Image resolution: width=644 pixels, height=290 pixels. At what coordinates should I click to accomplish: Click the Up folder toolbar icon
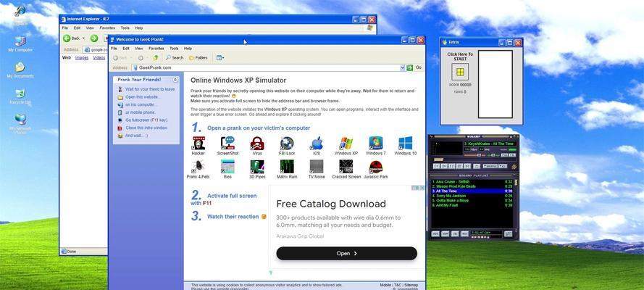click(156, 58)
